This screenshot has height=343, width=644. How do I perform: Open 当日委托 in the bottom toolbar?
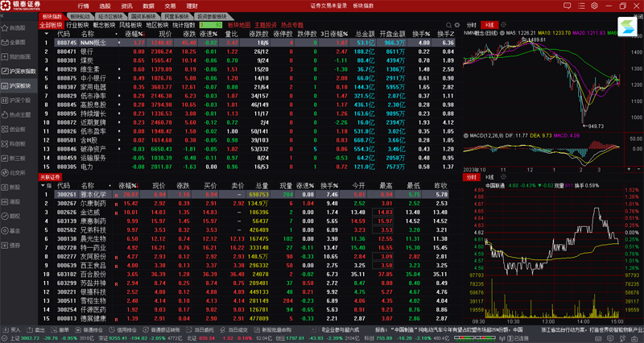[200, 330]
